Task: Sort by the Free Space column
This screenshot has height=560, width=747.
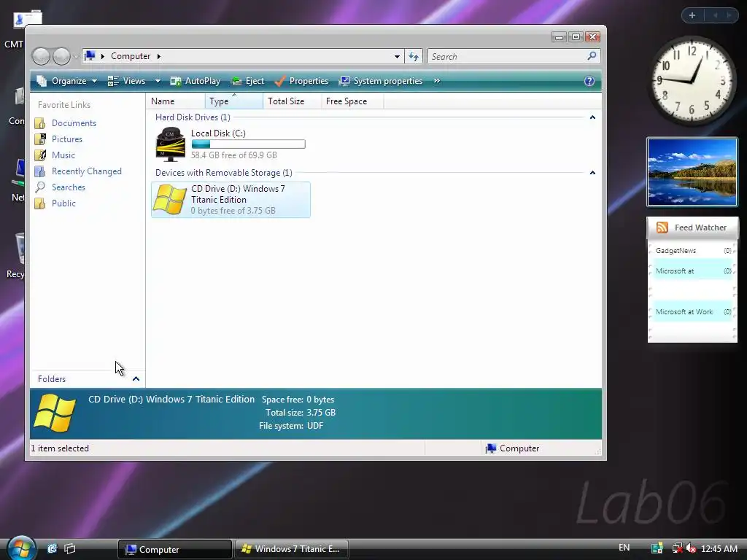Action: (x=352, y=101)
